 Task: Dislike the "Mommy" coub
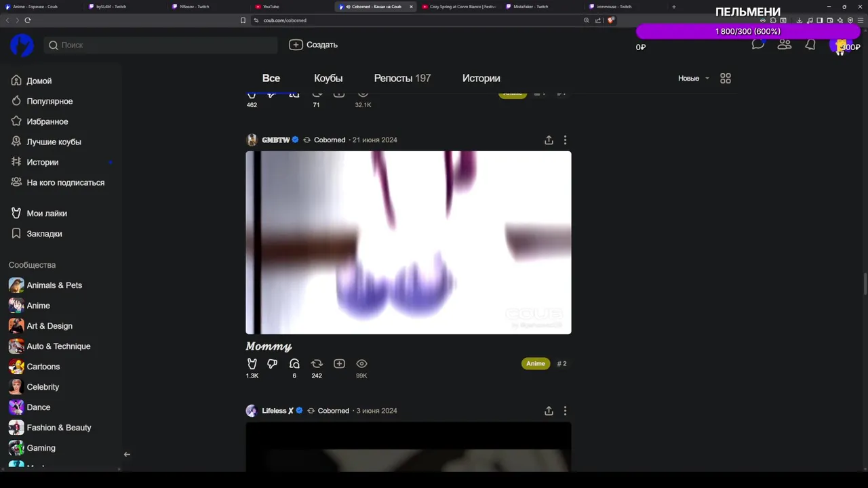click(x=273, y=364)
